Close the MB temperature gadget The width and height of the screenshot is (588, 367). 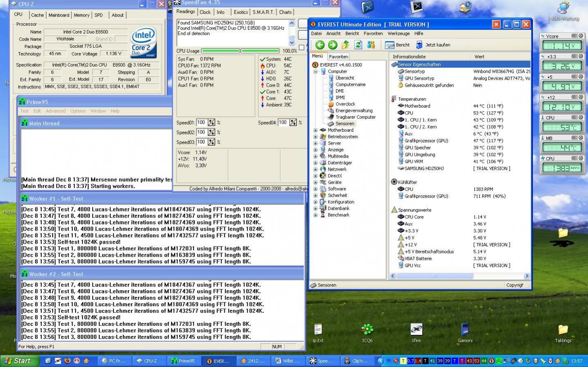point(581,138)
